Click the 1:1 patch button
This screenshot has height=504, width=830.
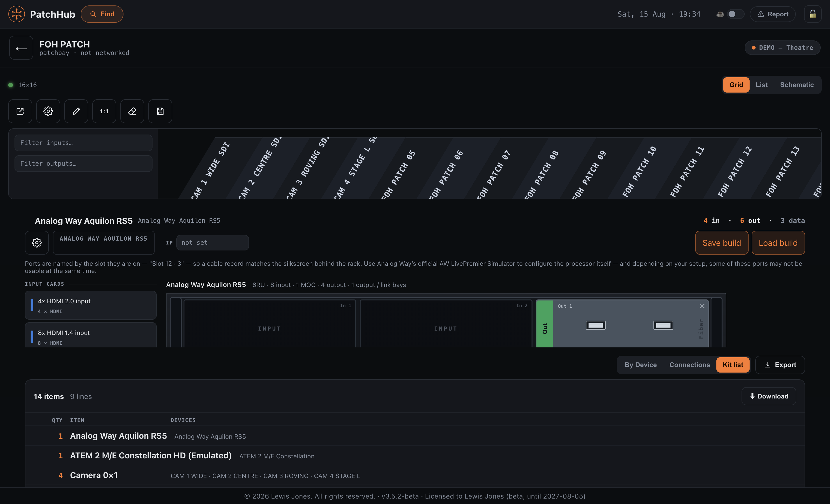(x=104, y=111)
